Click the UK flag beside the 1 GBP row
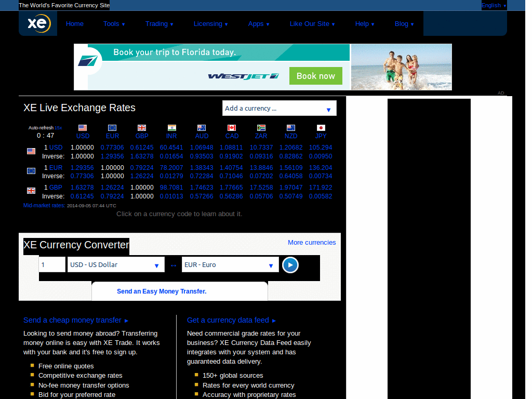 31,191
